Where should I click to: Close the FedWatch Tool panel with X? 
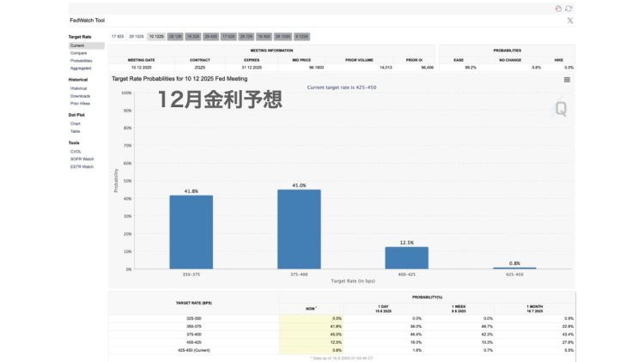coord(570,21)
